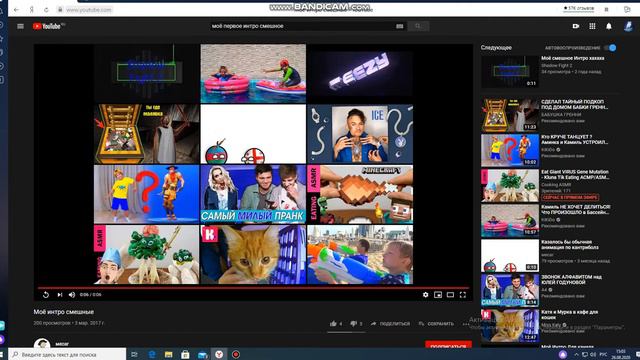Open File Explorer from the taskbar
This screenshot has height=360, width=640.
click(168, 354)
